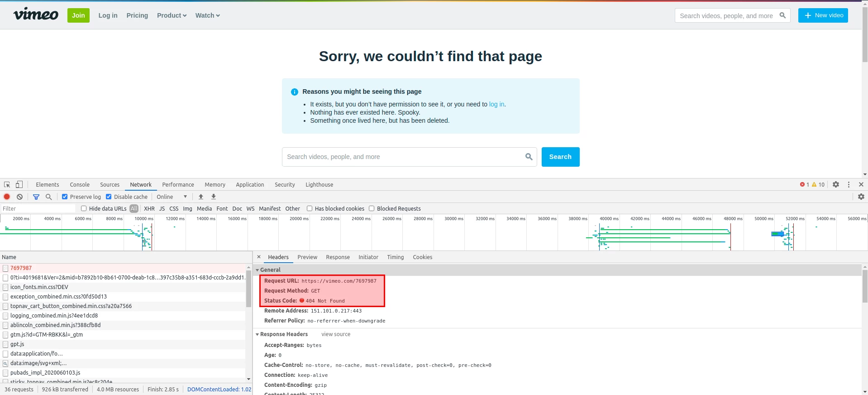Viewport: 868px width, 395px height.
Task: Switch to the Sources tab
Action: [110, 184]
